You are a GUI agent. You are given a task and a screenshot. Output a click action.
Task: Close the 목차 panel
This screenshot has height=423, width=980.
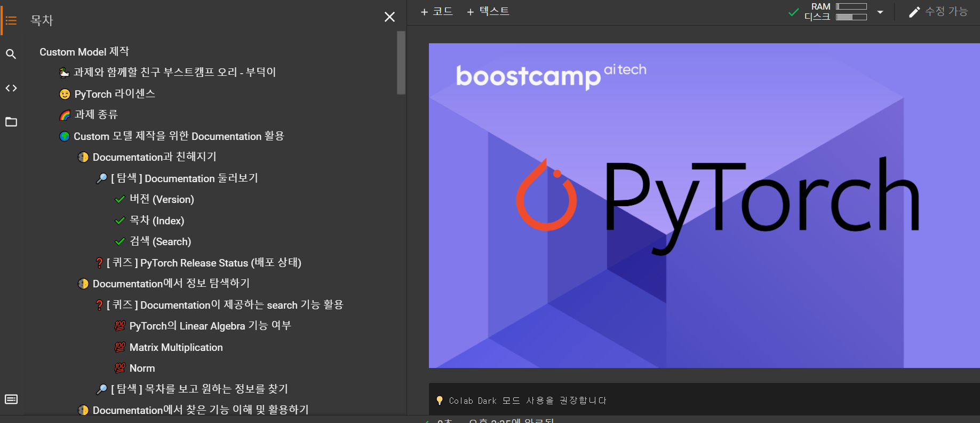coord(390,17)
